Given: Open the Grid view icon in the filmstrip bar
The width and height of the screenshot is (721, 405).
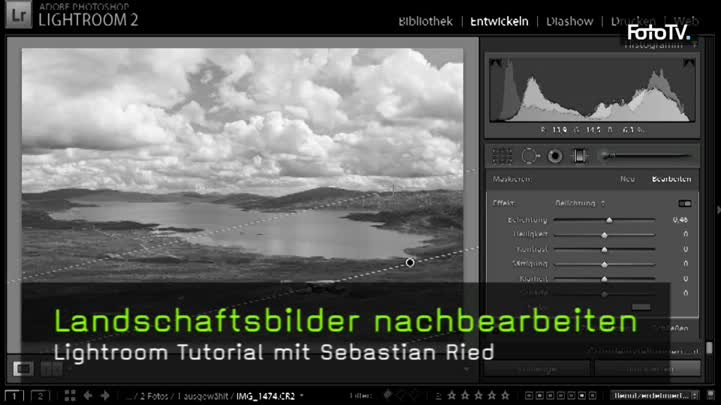Looking at the screenshot, I should click(x=70, y=395).
